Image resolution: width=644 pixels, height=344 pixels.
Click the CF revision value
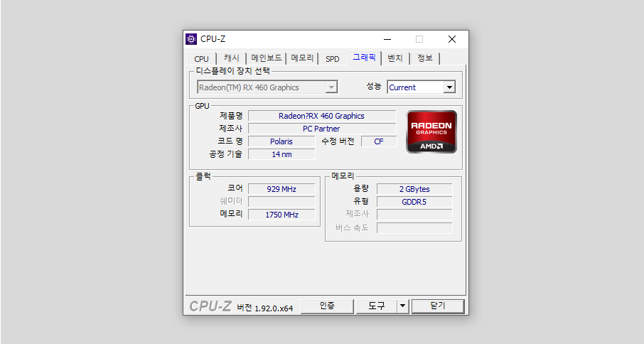[x=379, y=141]
